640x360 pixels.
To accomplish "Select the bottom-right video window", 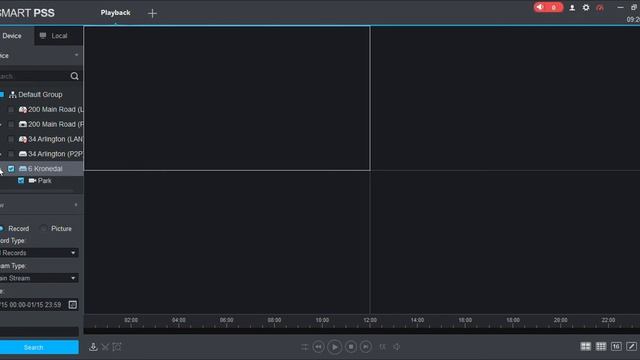I will (505, 242).
